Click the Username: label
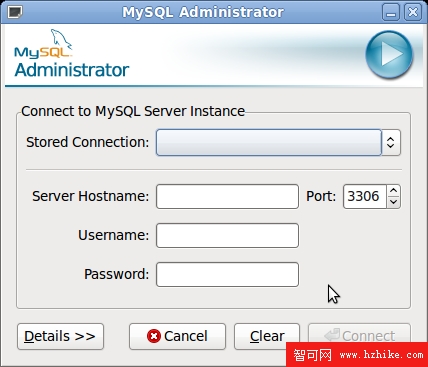 (113, 235)
